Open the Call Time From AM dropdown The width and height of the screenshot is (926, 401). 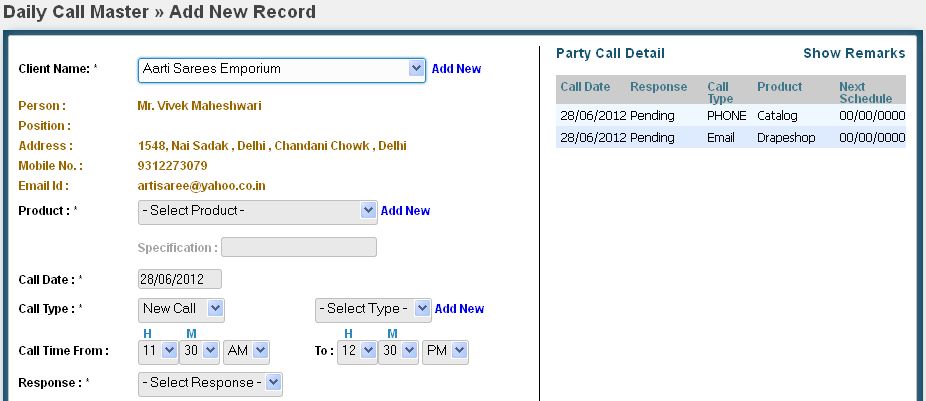click(247, 351)
